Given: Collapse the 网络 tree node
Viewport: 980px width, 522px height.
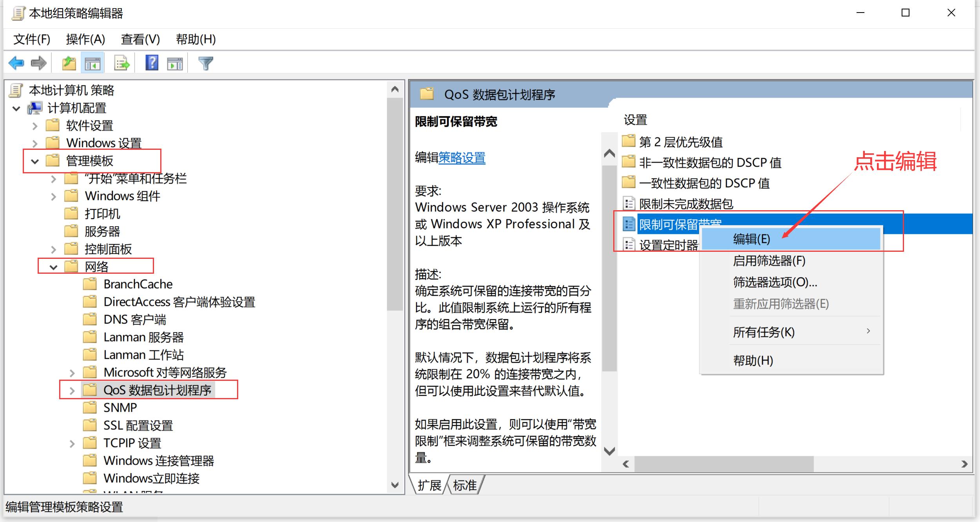Looking at the screenshot, I should coord(53,266).
